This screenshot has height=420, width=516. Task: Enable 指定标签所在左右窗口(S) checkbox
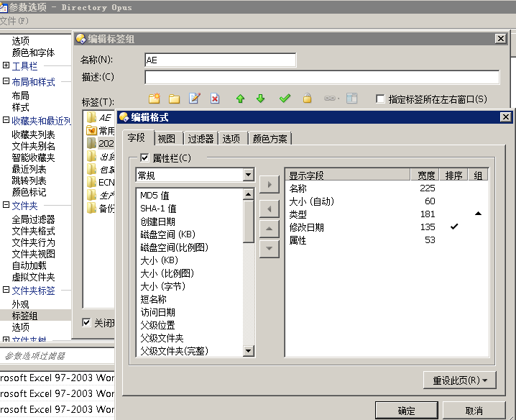coord(380,99)
